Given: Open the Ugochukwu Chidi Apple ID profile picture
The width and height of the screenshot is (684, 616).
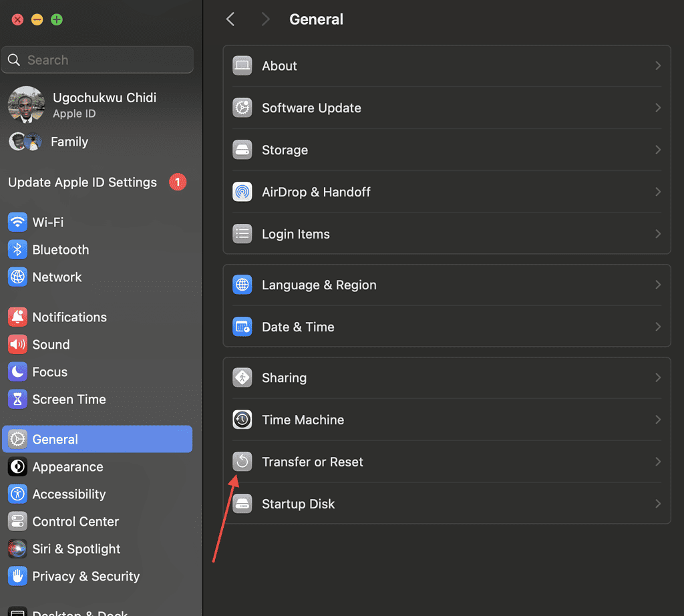Looking at the screenshot, I should click(x=26, y=104).
